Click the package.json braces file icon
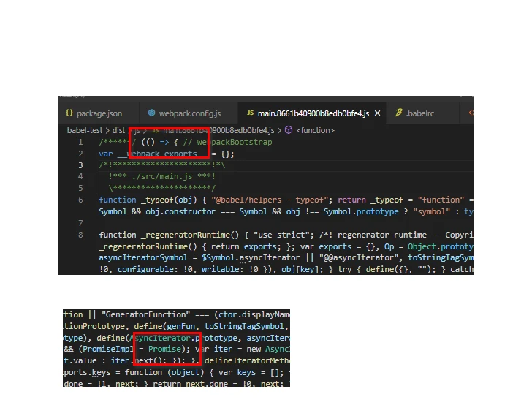The width and height of the screenshot is (532, 408). click(x=69, y=113)
